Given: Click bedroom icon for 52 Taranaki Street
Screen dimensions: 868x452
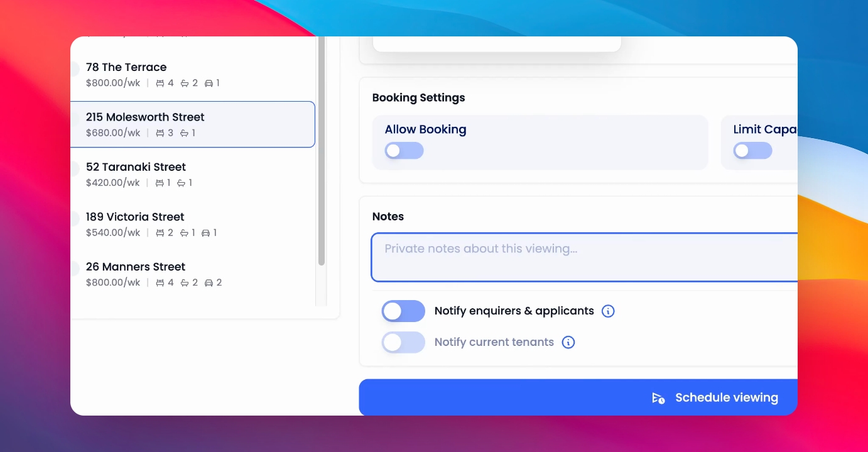Looking at the screenshot, I should click(x=160, y=183).
